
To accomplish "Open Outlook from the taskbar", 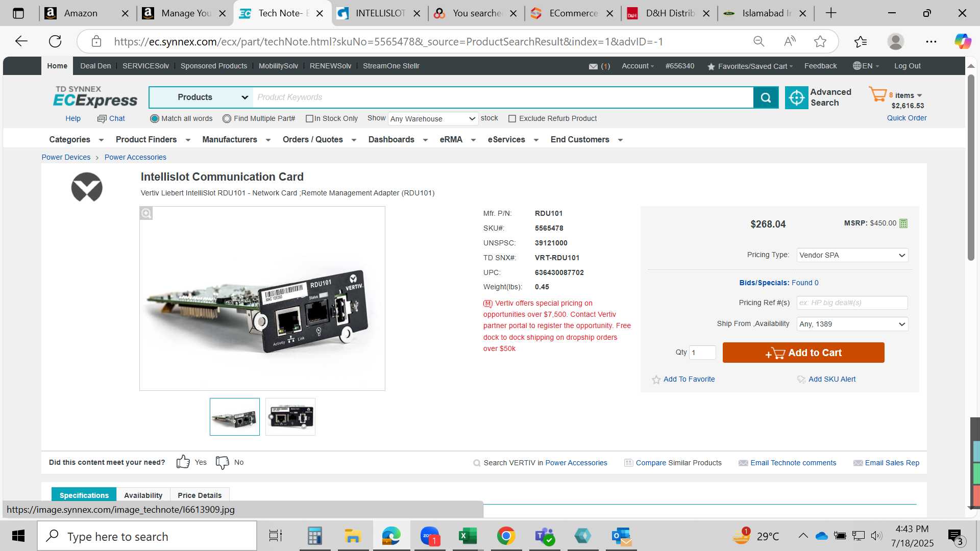I will (622, 536).
